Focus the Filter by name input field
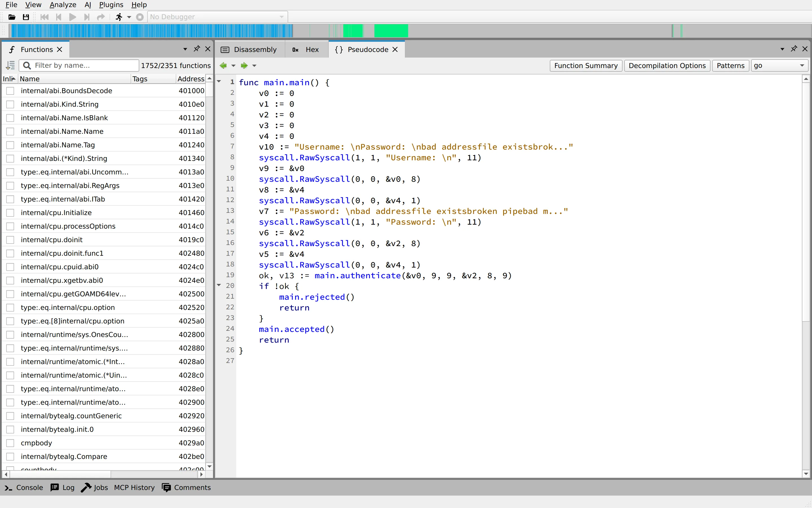 tap(79, 65)
